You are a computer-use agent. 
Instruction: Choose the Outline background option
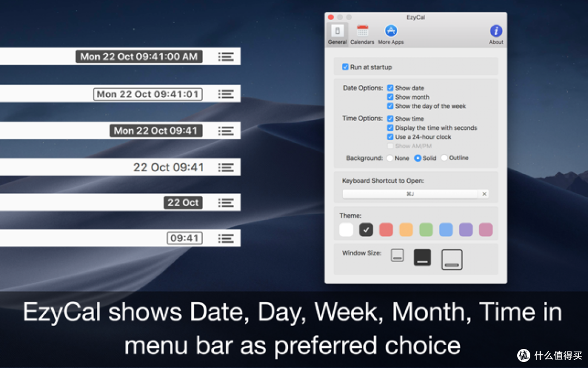pos(444,158)
